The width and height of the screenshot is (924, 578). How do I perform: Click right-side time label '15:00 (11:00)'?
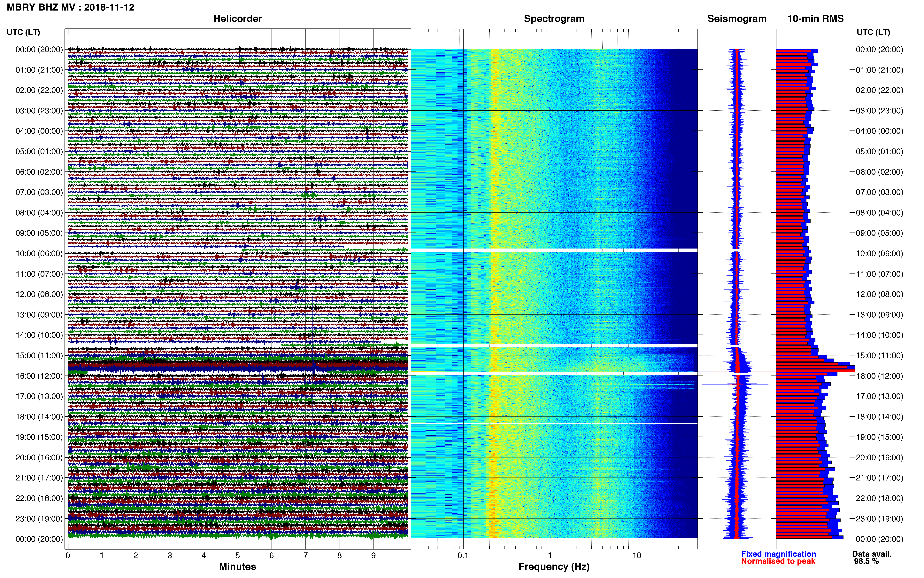879,355
